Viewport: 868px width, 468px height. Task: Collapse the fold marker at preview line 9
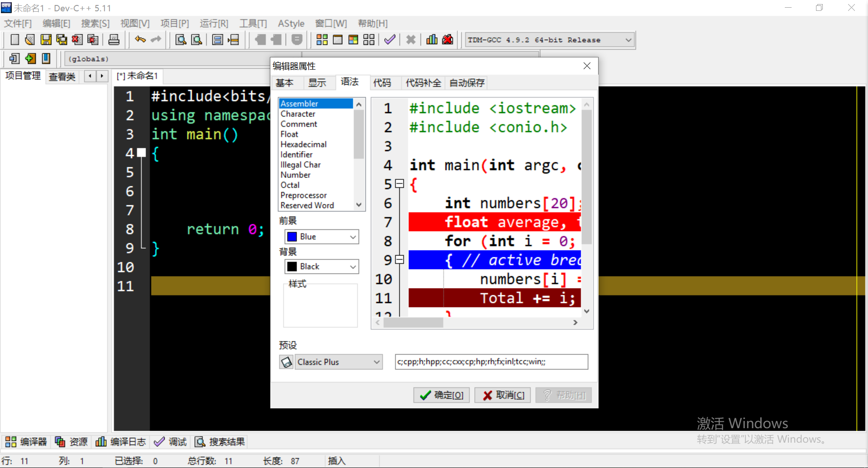(x=399, y=260)
